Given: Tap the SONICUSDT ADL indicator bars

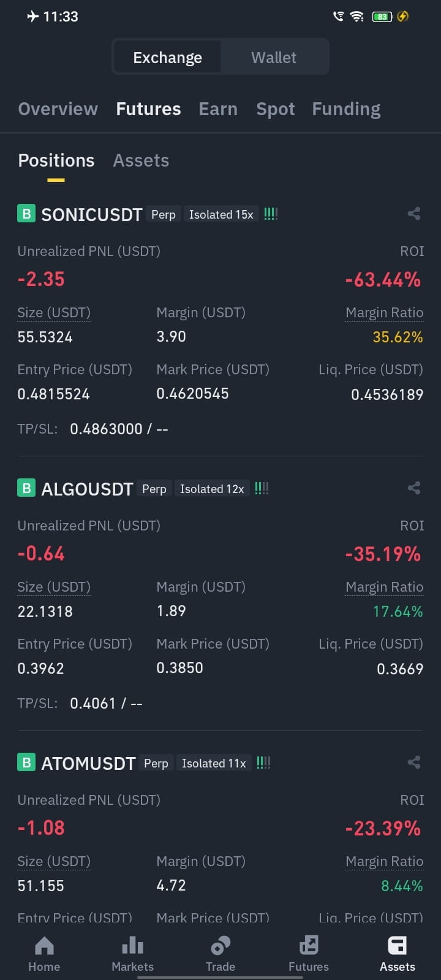Looking at the screenshot, I should (271, 214).
